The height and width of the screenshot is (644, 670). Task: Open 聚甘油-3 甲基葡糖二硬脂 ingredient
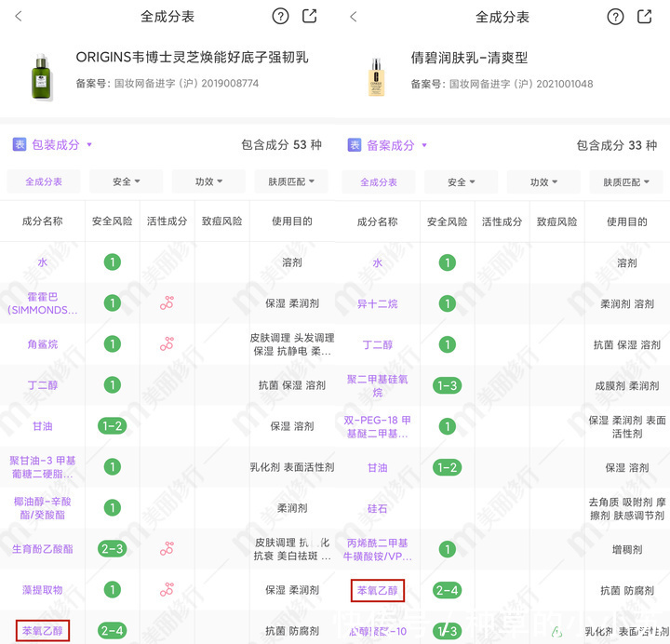42,467
